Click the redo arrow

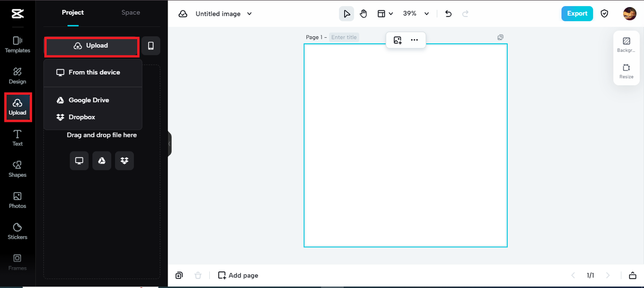click(x=465, y=14)
